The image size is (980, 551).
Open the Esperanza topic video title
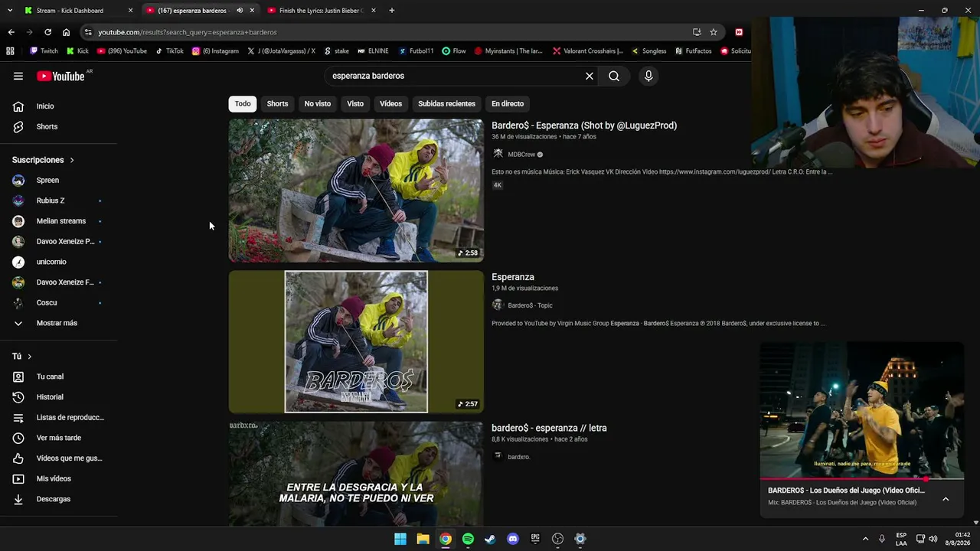click(513, 277)
